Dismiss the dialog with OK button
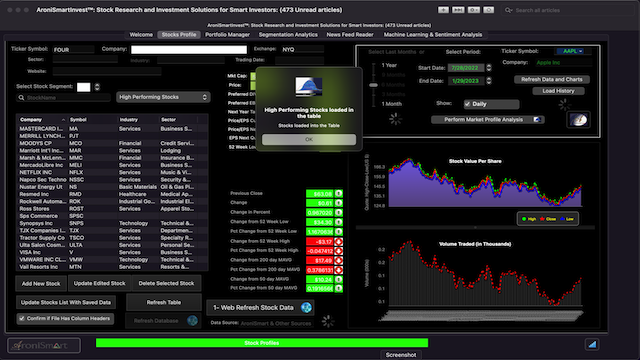 309,139
